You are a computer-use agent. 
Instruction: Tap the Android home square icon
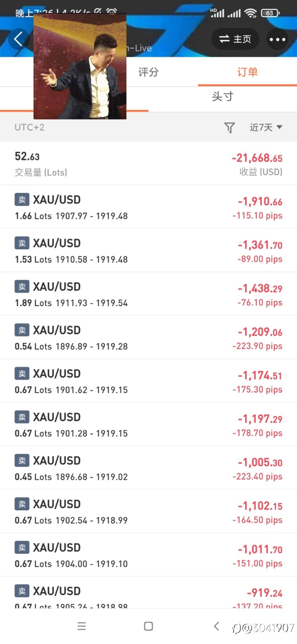click(148, 626)
